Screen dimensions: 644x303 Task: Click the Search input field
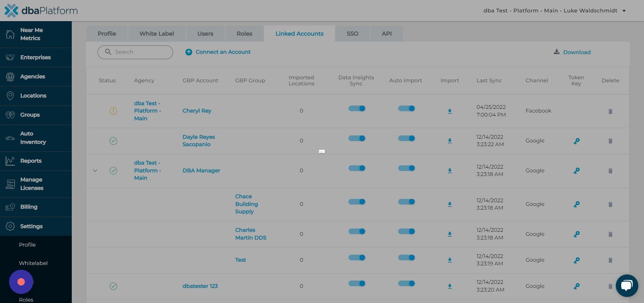[x=135, y=52]
